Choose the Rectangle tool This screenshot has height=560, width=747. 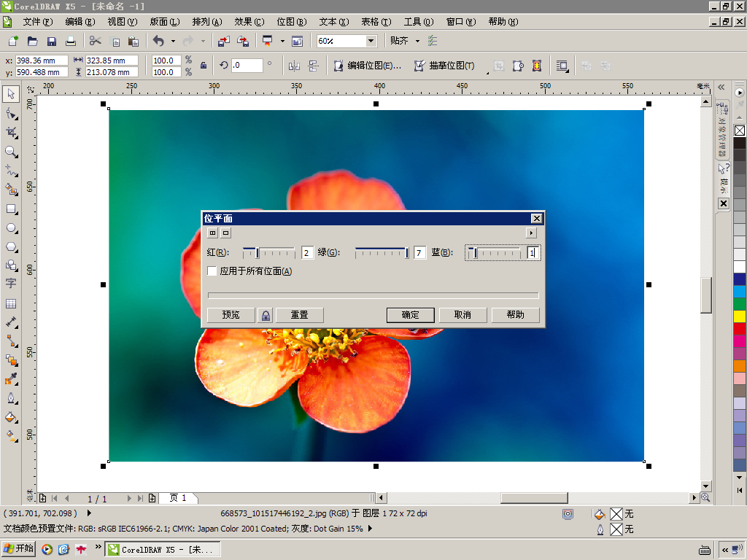point(11,209)
